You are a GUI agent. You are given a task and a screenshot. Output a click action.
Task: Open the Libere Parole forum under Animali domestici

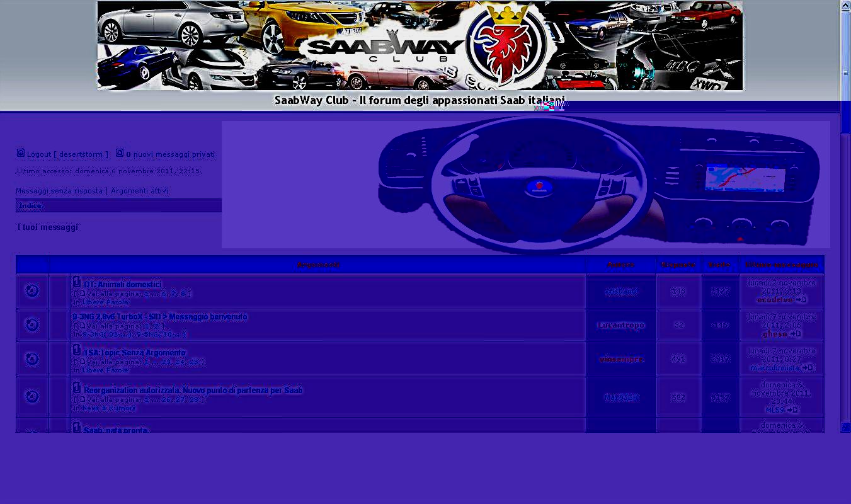(x=105, y=302)
